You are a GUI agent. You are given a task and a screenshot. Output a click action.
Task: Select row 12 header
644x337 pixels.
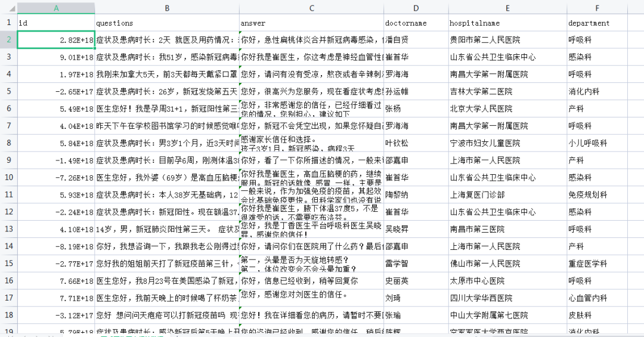(8, 212)
